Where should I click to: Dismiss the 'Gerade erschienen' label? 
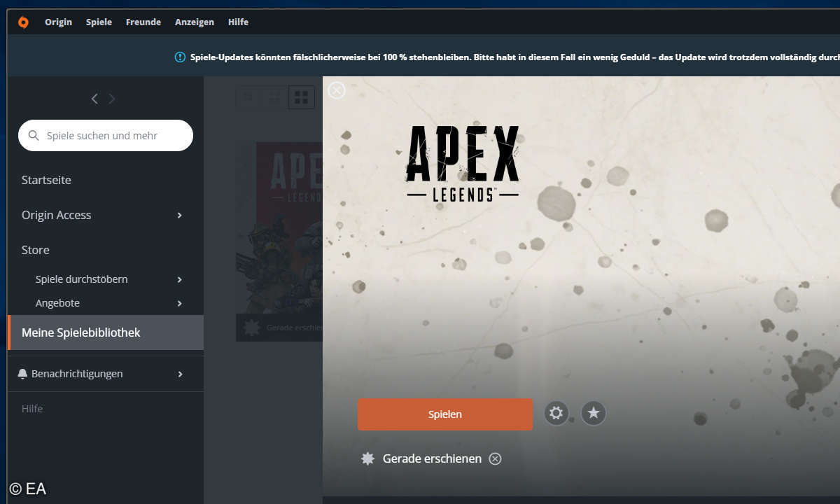[495, 458]
